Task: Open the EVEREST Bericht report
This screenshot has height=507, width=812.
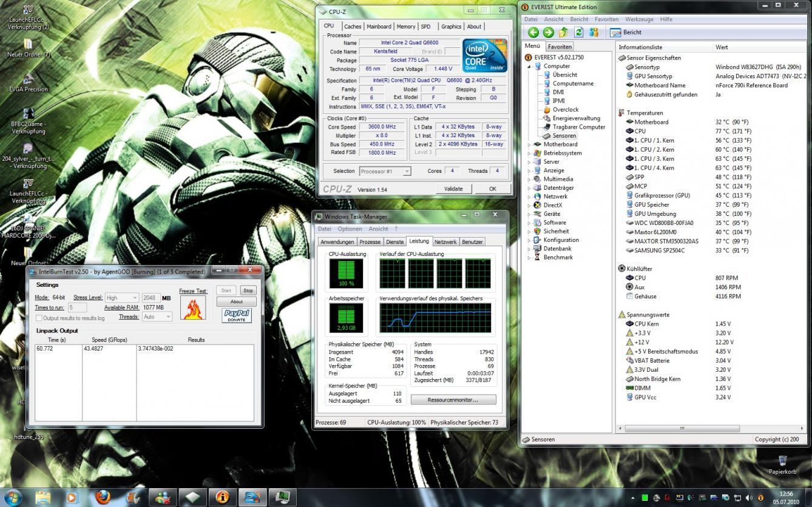Action: (626, 33)
